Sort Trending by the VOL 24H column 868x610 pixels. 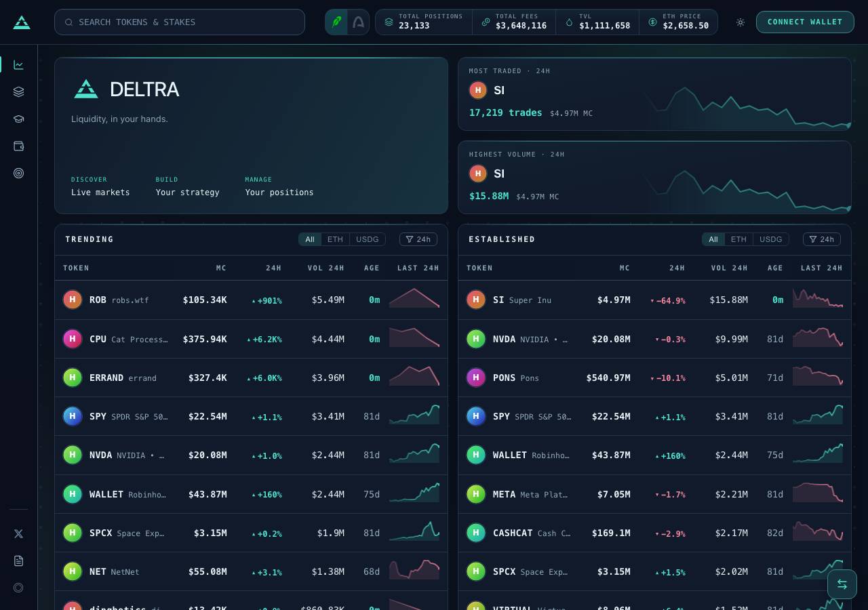326,268
